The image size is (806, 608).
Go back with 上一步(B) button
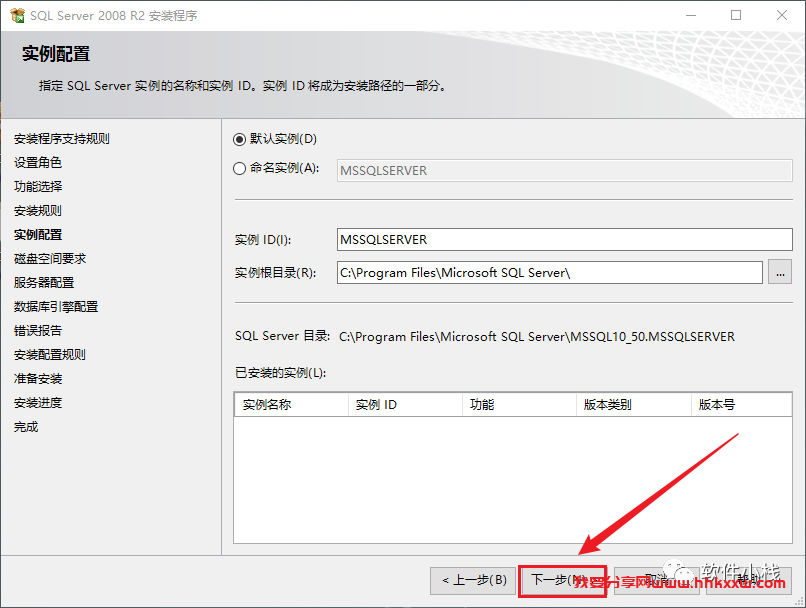[473, 581]
